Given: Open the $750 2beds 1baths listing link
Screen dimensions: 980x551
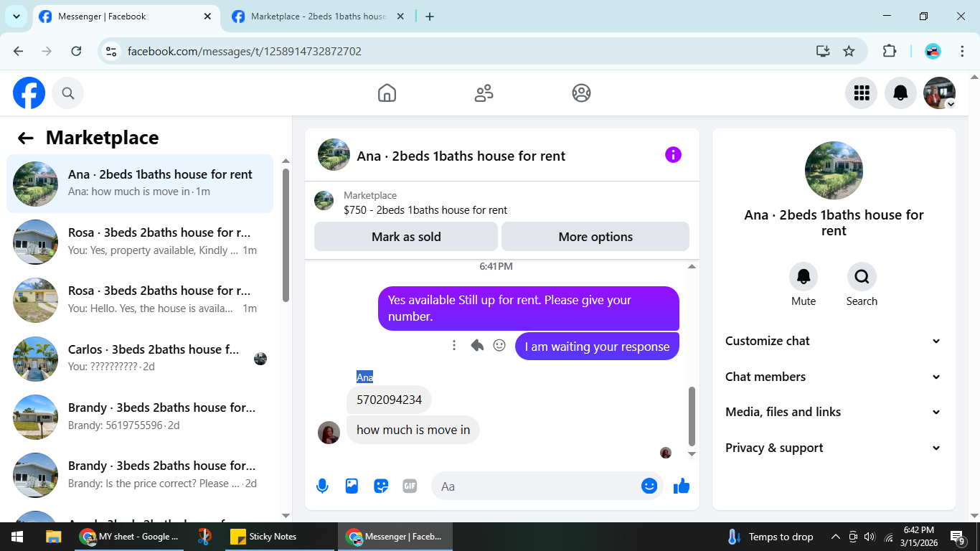Looking at the screenshot, I should point(425,210).
